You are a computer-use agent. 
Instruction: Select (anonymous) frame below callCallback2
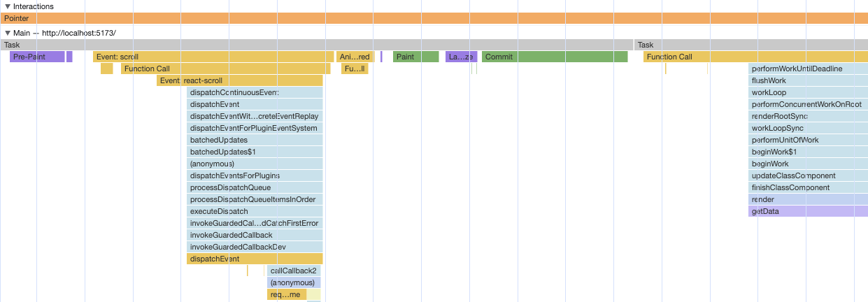point(294,282)
